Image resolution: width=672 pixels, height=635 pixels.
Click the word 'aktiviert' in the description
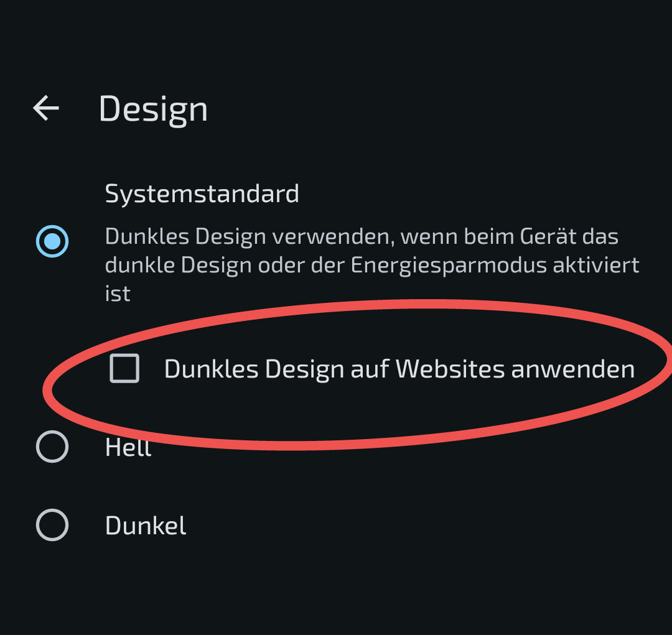point(596,265)
